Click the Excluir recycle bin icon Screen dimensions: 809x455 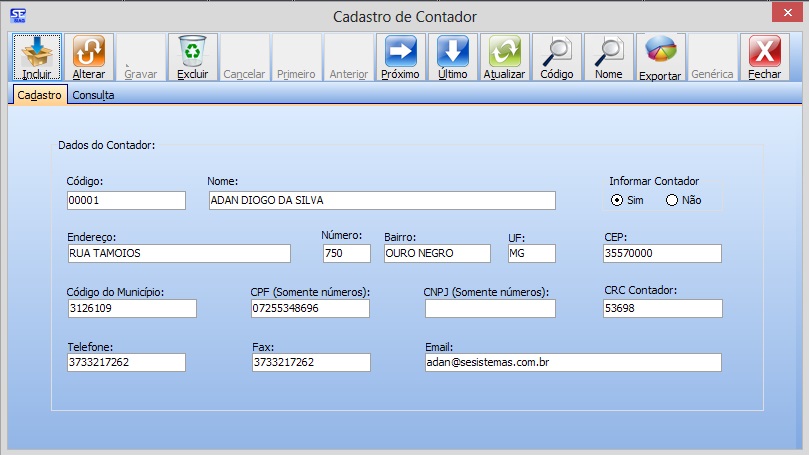pyautogui.click(x=192, y=51)
